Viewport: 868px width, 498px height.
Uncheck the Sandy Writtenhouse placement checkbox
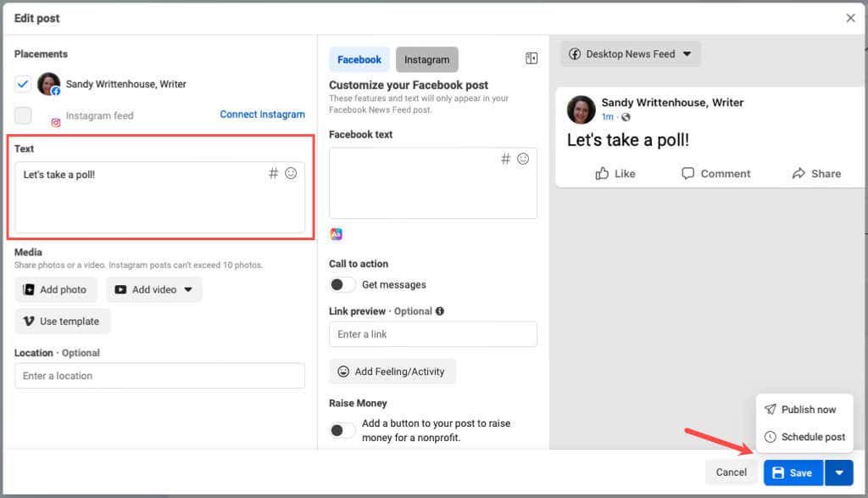(23, 84)
